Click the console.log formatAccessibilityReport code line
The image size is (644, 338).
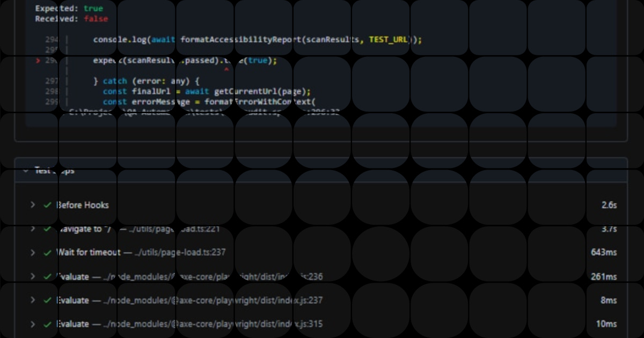258,40
